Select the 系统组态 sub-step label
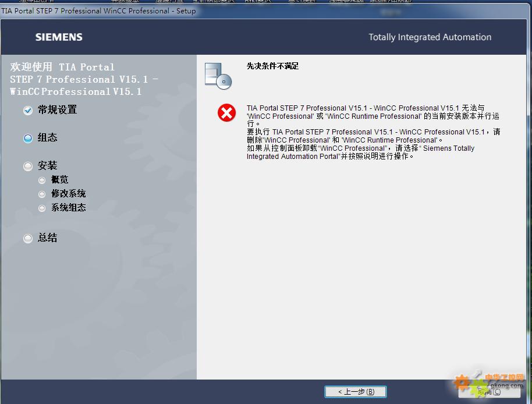532x404 pixels. tap(68, 207)
